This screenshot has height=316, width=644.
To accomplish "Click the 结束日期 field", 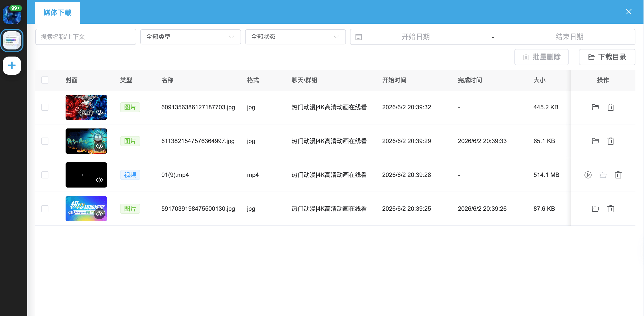I will [569, 37].
